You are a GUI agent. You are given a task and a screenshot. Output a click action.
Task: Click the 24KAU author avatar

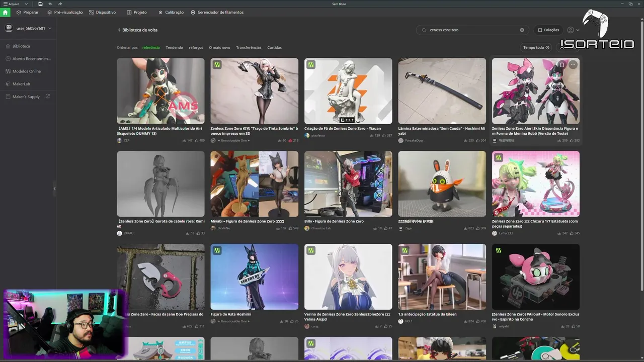(x=119, y=233)
